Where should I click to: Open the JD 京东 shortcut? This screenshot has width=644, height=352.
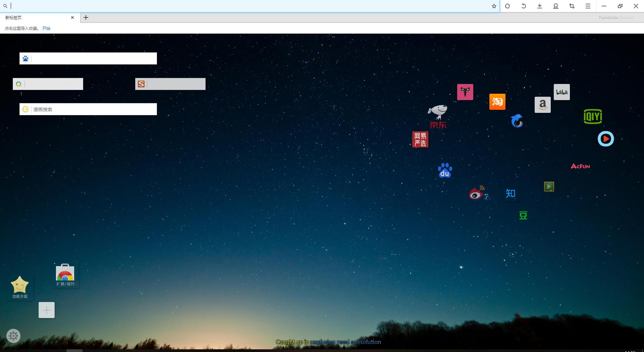coord(438,117)
